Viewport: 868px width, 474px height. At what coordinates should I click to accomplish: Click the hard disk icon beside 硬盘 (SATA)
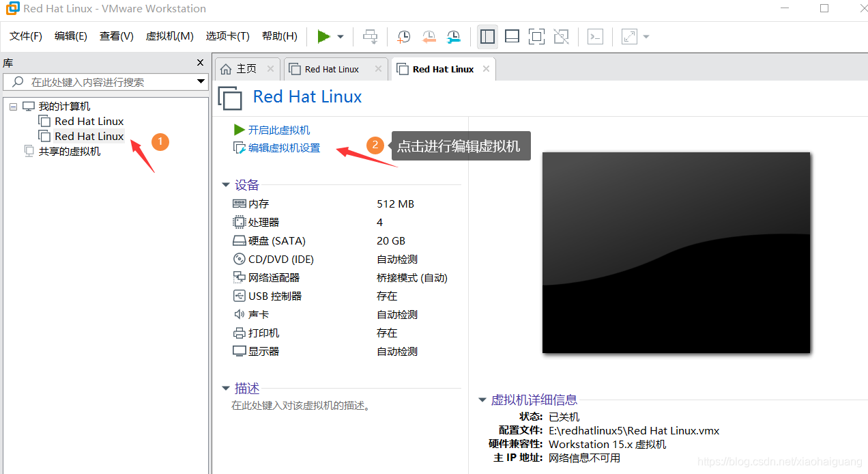point(239,240)
